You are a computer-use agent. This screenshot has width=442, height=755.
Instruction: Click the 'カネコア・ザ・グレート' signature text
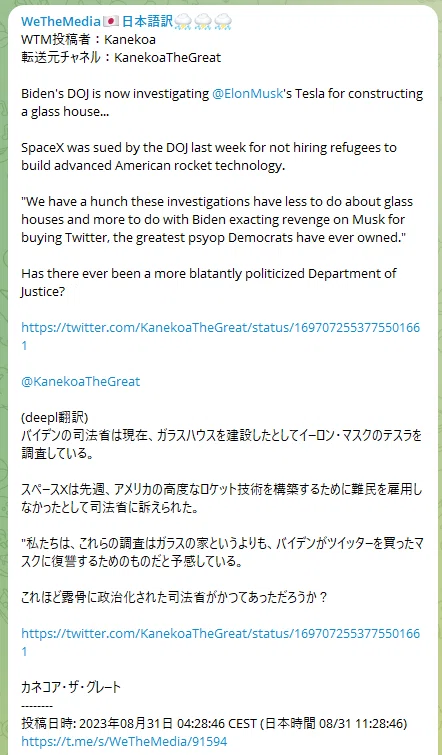point(71,687)
